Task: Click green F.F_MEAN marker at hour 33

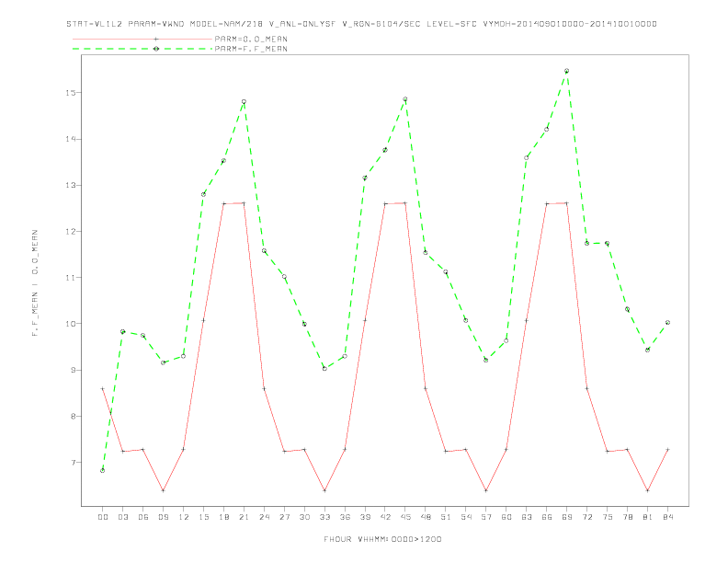Action: click(324, 368)
